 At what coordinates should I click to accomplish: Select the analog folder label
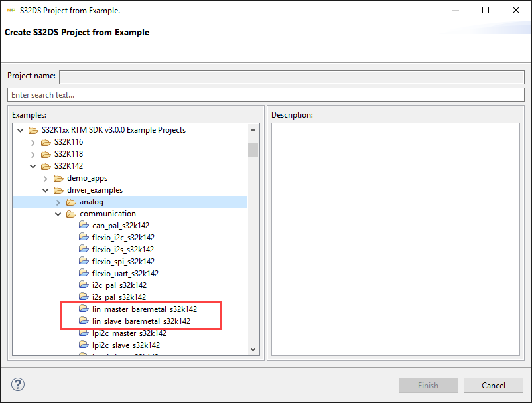point(92,202)
